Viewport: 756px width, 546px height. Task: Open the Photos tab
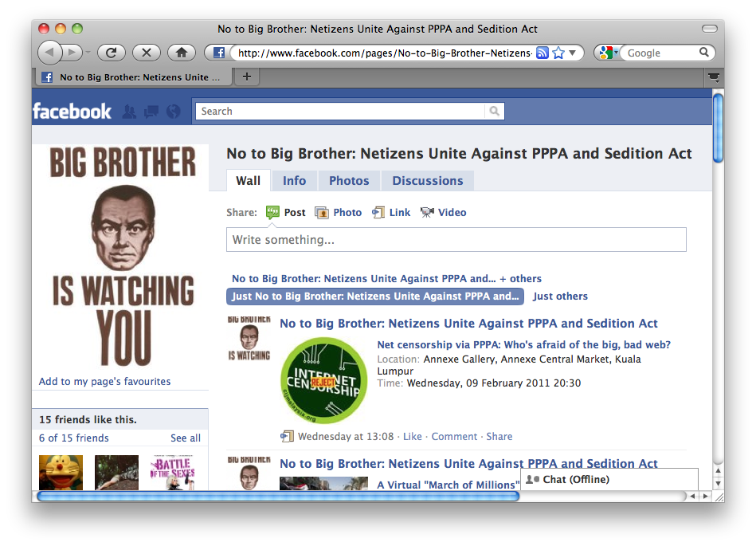(349, 181)
